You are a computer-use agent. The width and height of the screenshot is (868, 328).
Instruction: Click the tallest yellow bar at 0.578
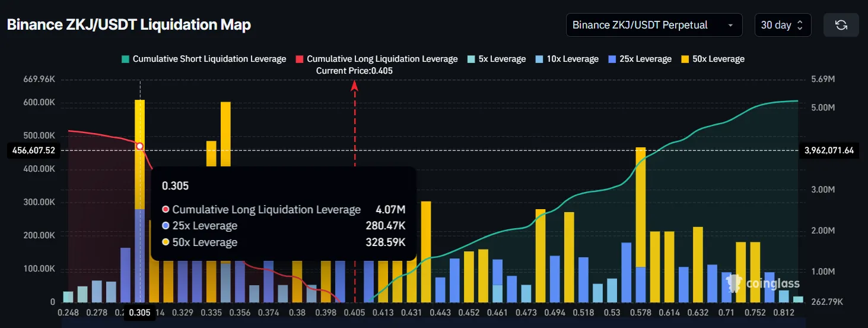click(x=641, y=207)
